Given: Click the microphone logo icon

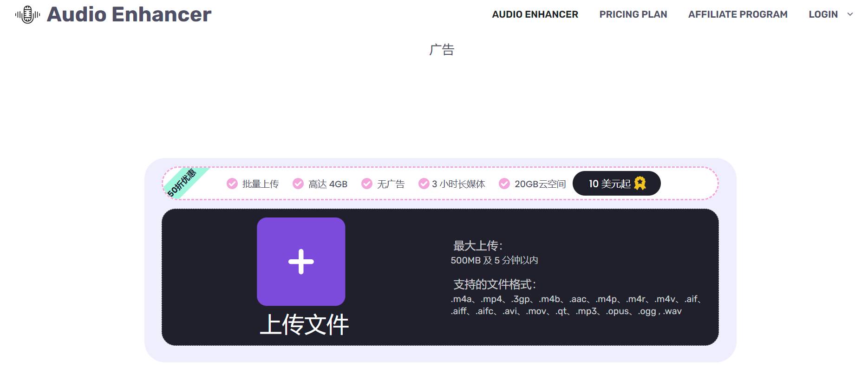Looking at the screenshot, I should [27, 14].
